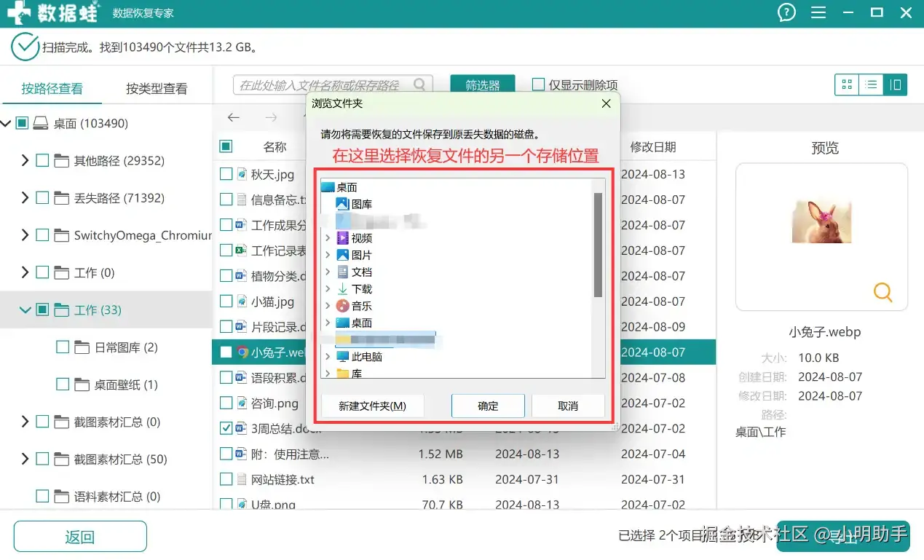Select the 小猫.jpg file row

(464, 301)
